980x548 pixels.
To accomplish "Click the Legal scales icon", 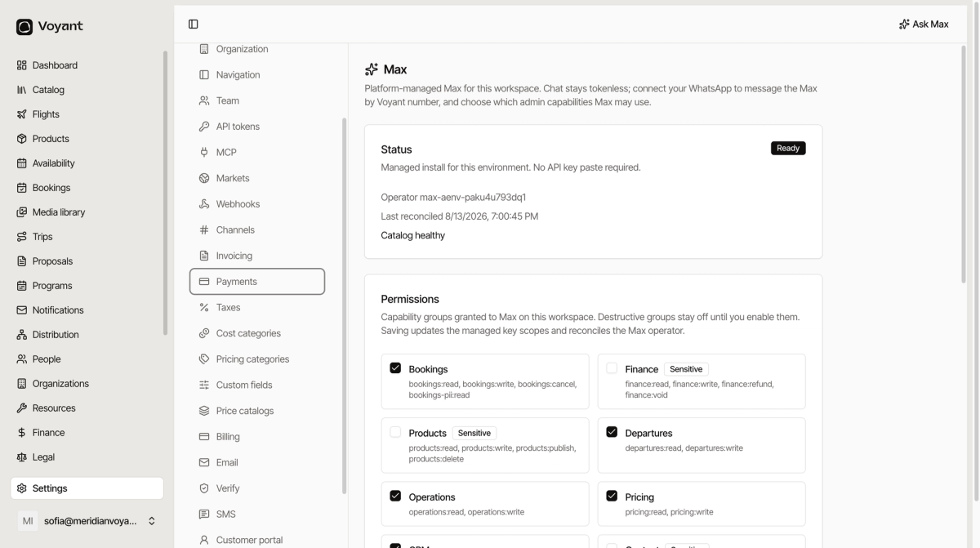I will click(x=22, y=457).
